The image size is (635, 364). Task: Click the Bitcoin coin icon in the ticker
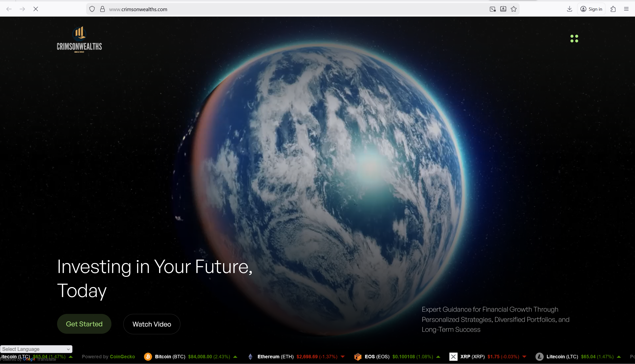coord(148,357)
